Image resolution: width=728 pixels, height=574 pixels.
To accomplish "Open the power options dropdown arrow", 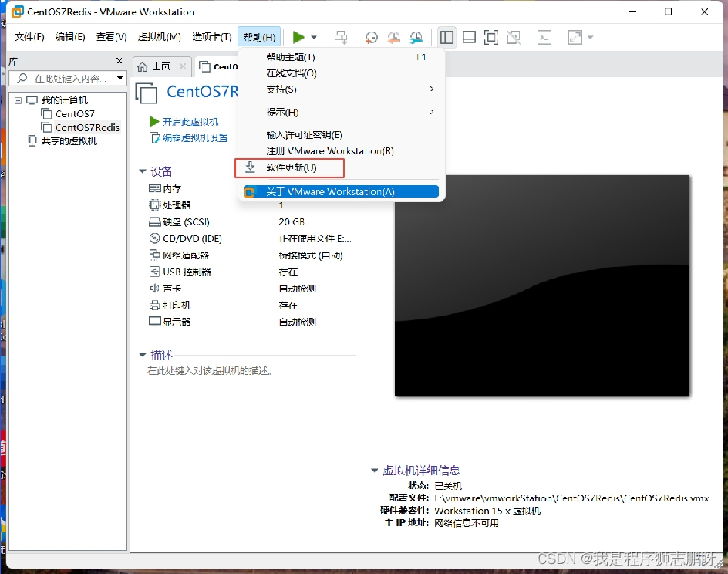I will click(x=314, y=37).
